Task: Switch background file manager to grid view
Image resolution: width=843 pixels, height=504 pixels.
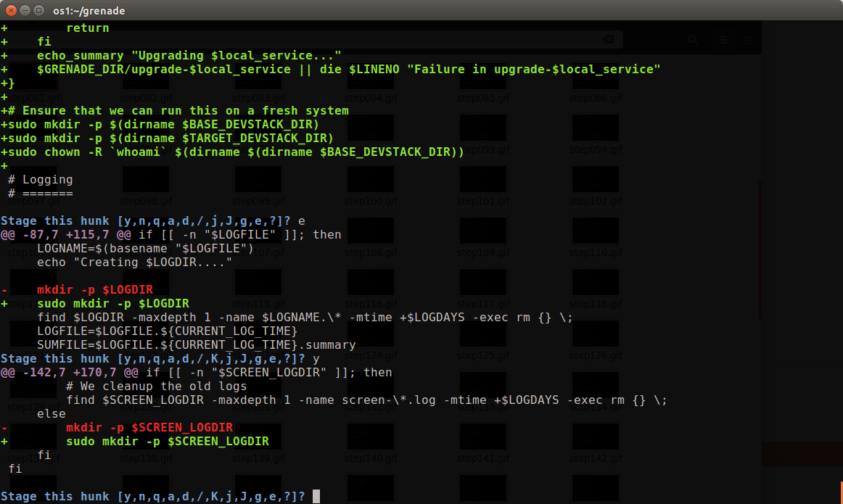Action: (x=749, y=40)
